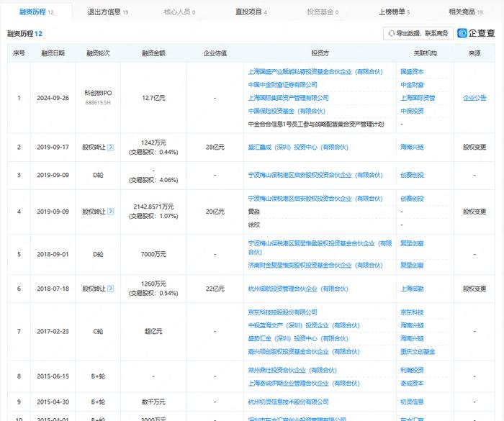Open 中保投资 institution link
Viewport: 504px width, 421px height.
(412, 112)
